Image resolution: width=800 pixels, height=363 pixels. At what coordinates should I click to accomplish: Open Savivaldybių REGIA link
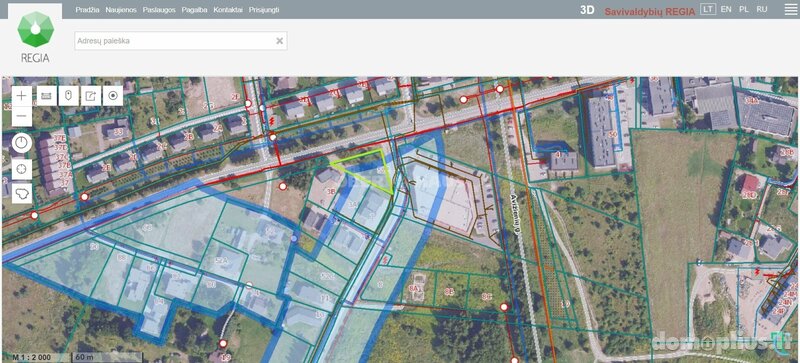point(649,11)
